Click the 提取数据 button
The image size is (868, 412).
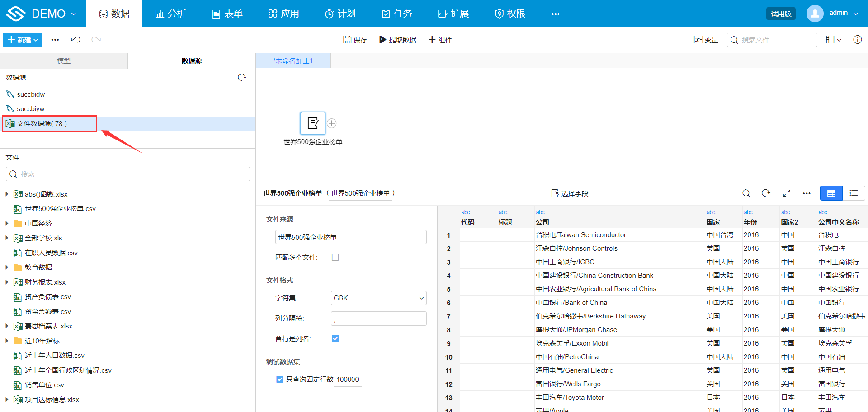click(398, 40)
